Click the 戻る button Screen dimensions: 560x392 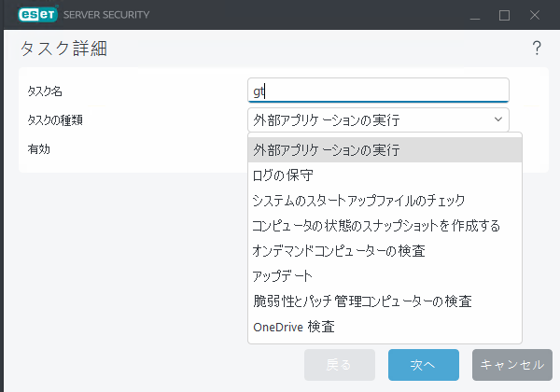click(x=340, y=365)
